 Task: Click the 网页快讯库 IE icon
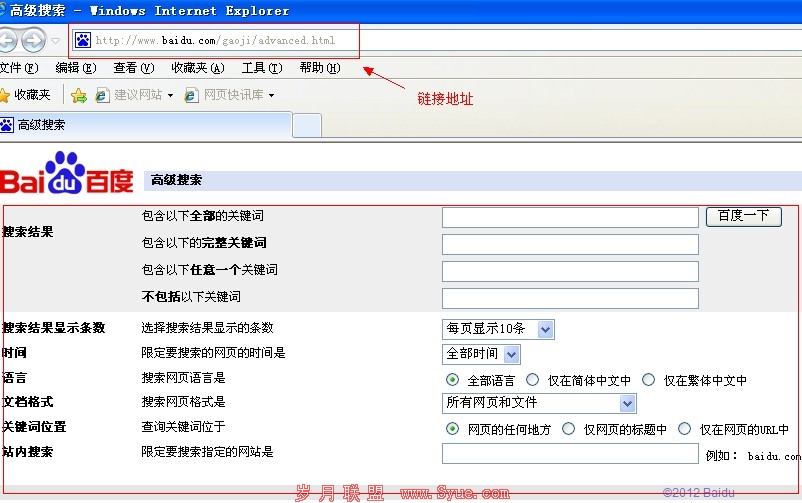click(192, 95)
